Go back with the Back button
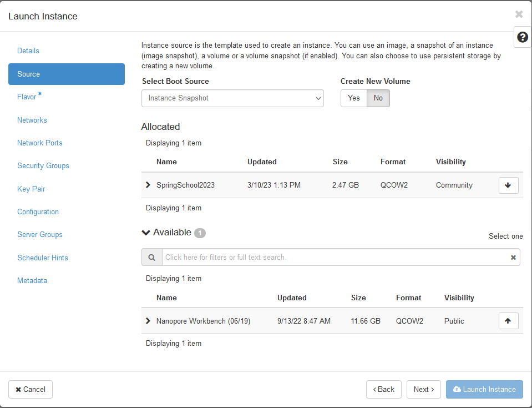 383,390
